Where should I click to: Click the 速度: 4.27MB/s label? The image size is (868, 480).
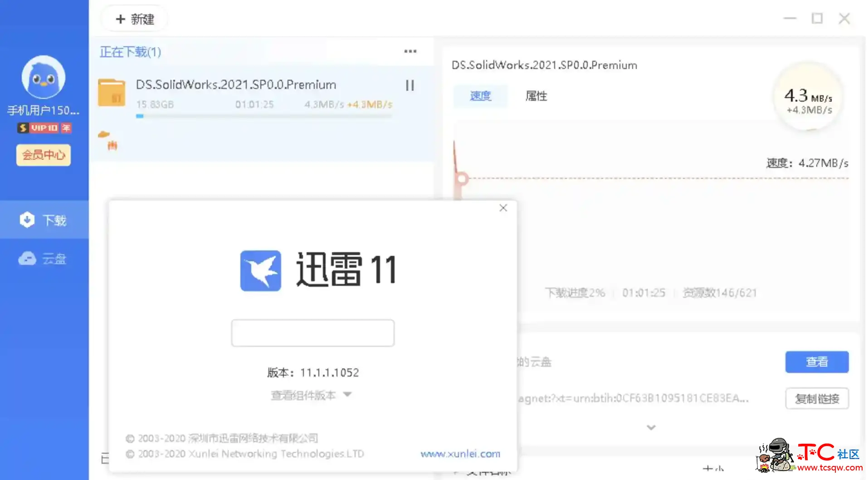coord(807,163)
